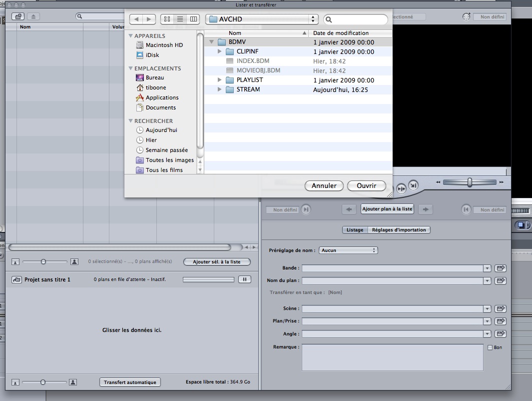The image size is (532, 401).
Task: Select iDisk in sidebar
Action: click(148, 54)
